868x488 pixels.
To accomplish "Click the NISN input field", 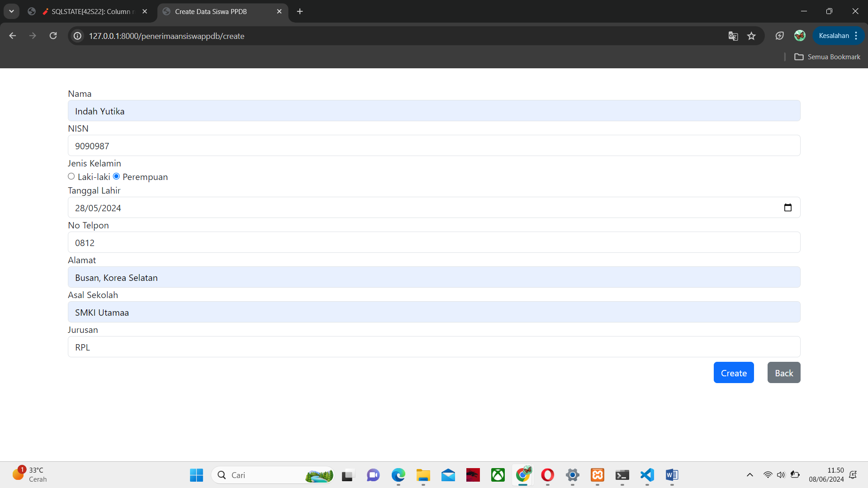I will click(x=434, y=146).
